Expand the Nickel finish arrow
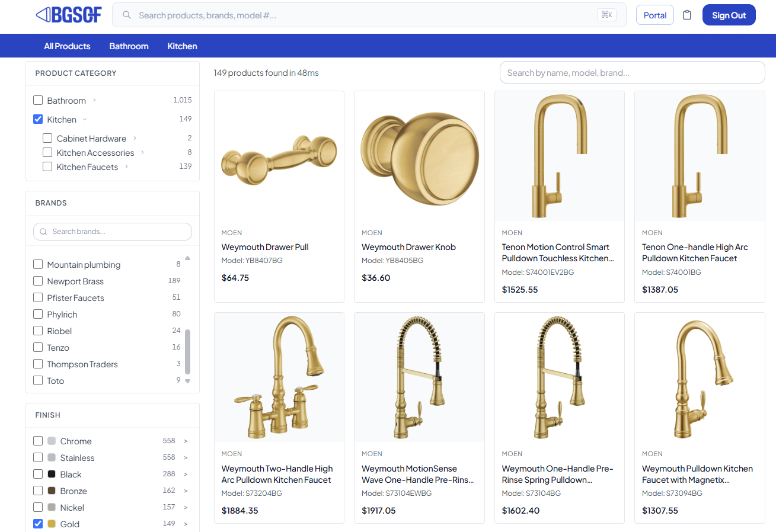Viewport: 776px width, 532px height. [x=186, y=507]
